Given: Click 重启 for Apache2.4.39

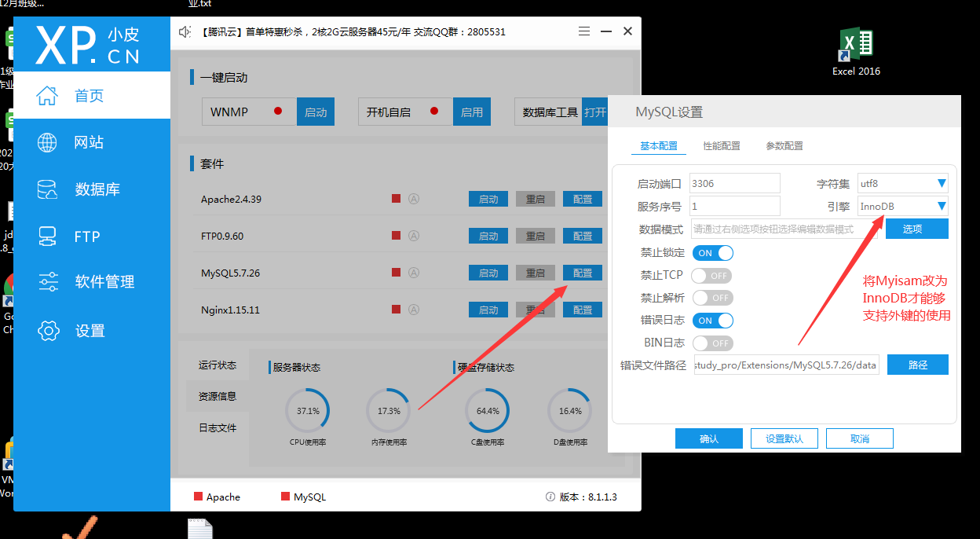Looking at the screenshot, I should point(536,199).
